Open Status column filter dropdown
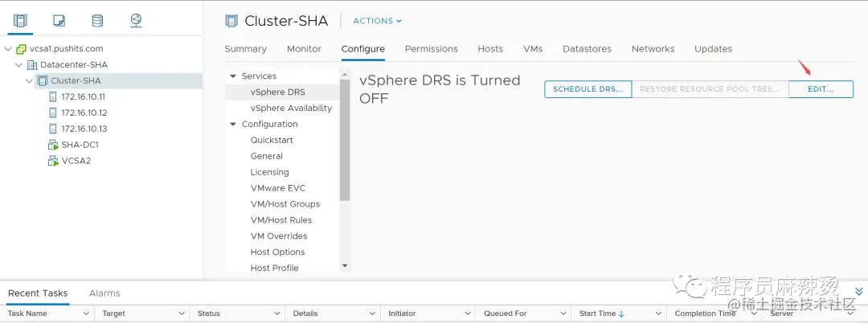 coord(276,314)
